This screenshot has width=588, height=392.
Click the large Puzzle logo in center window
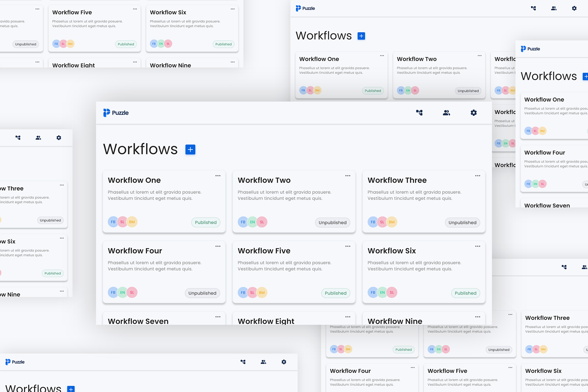tap(116, 113)
